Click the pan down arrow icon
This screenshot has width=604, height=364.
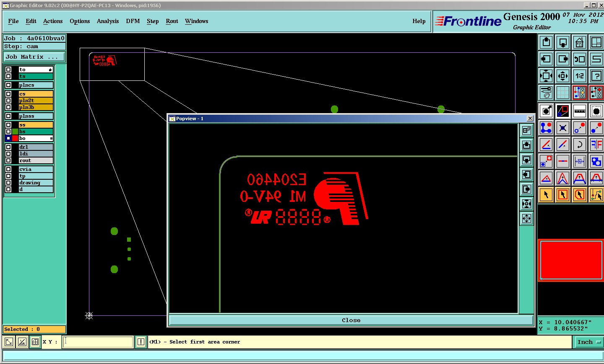point(563,42)
